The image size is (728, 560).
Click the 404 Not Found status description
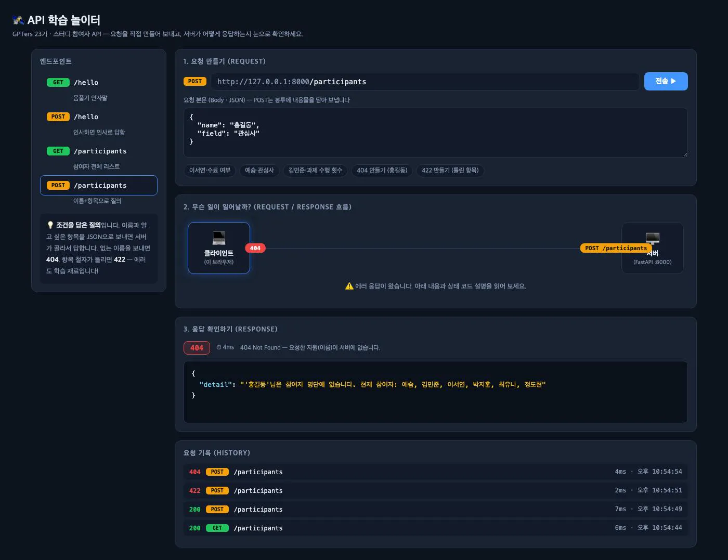point(310,347)
